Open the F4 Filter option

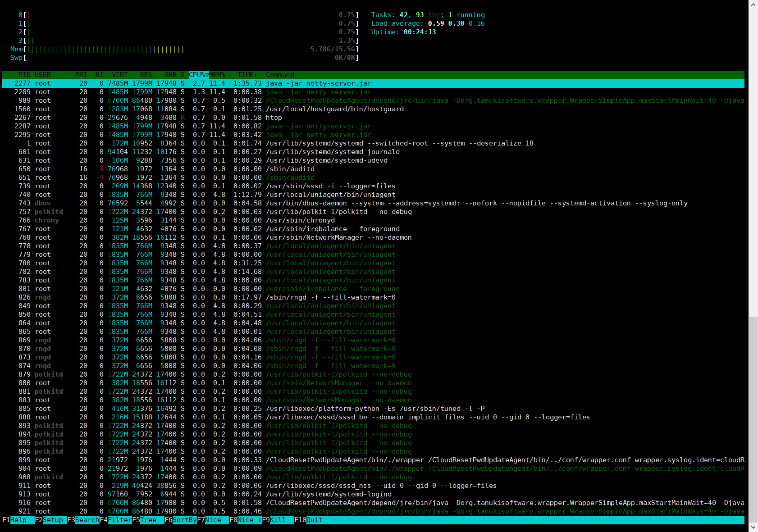click(x=116, y=520)
